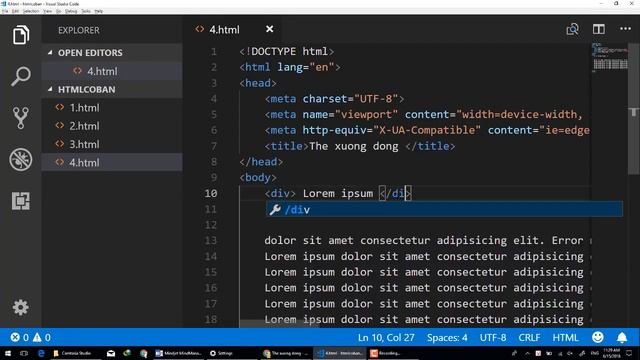640x360 pixels.
Task: Select 4.html in HTMLCOBAN folder
Action: pyautogui.click(x=112, y=162)
